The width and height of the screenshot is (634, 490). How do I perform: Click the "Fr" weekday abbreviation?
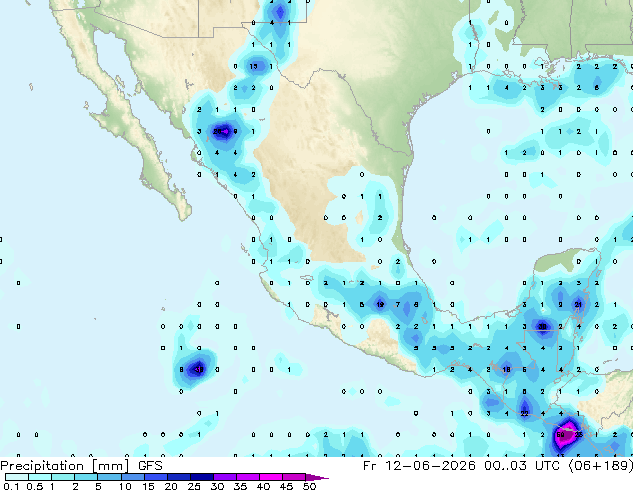click(x=370, y=465)
